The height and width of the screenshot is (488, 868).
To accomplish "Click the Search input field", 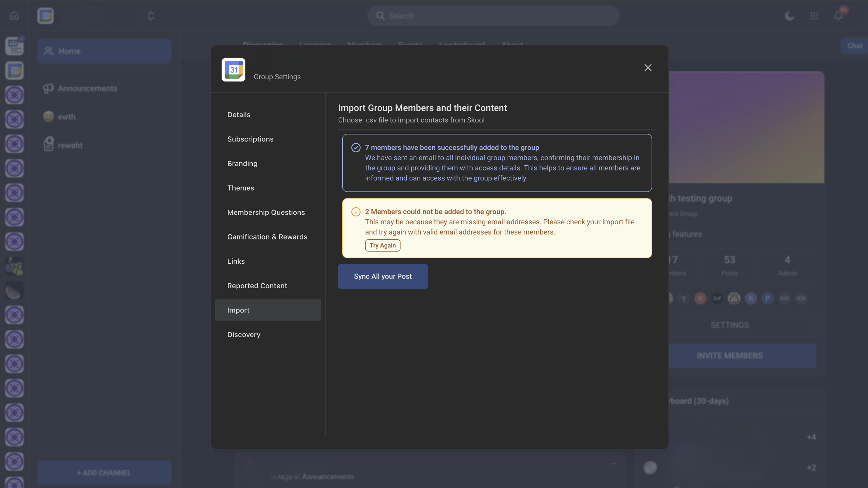I will click(x=493, y=16).
